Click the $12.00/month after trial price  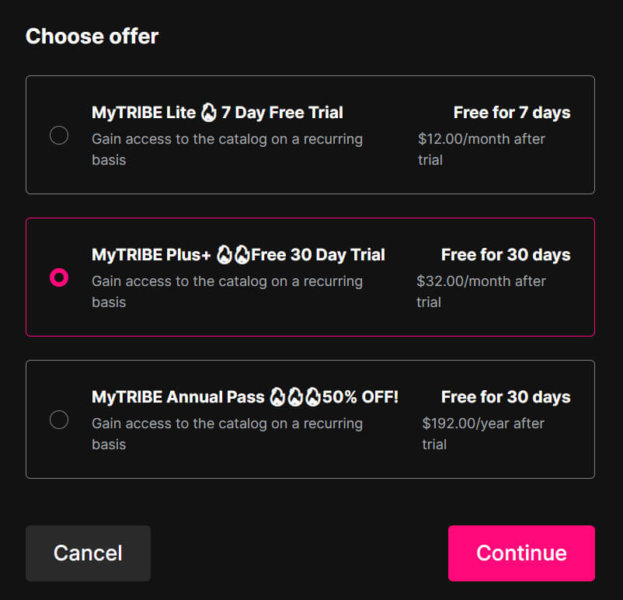482,149
